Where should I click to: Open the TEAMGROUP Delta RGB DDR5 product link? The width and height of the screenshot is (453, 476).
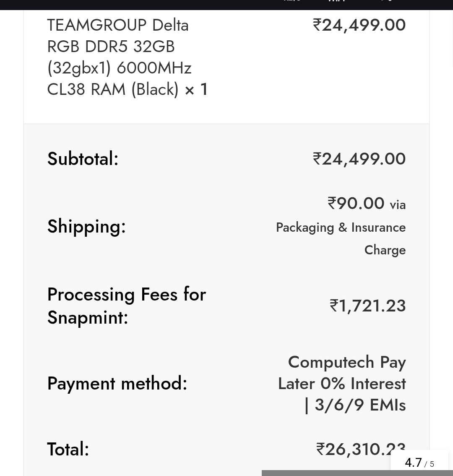pyautogui.click(x=118, y=46)
